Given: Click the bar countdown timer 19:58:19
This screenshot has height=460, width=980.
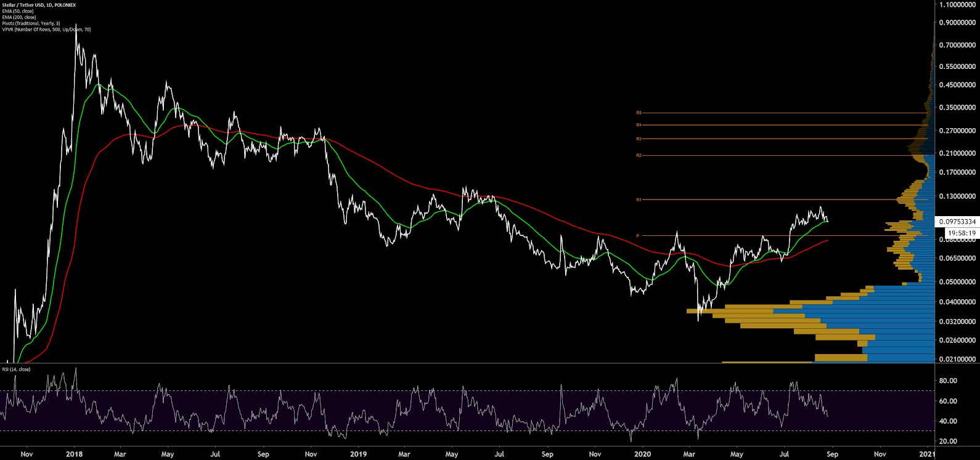Looking at the screenshot, I should tap(962, 233).
